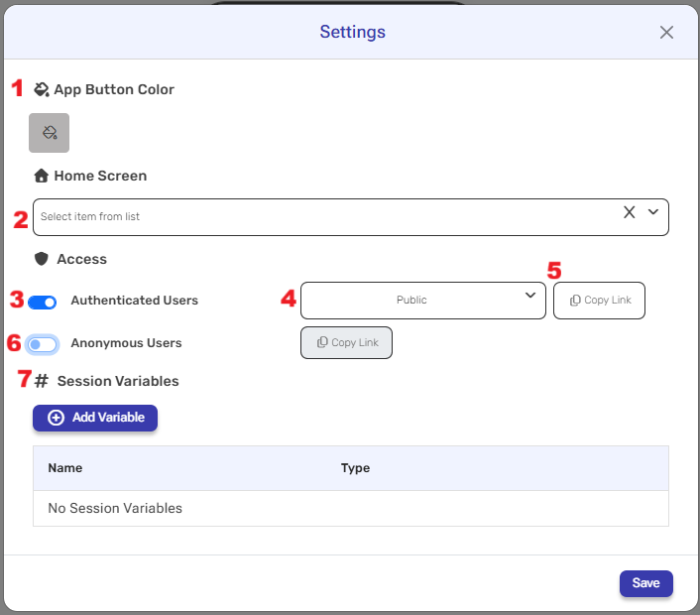700x615 pixels.
Task: Click the chevron arrow on the Public dropdown
Action: [x=530, y=296]
